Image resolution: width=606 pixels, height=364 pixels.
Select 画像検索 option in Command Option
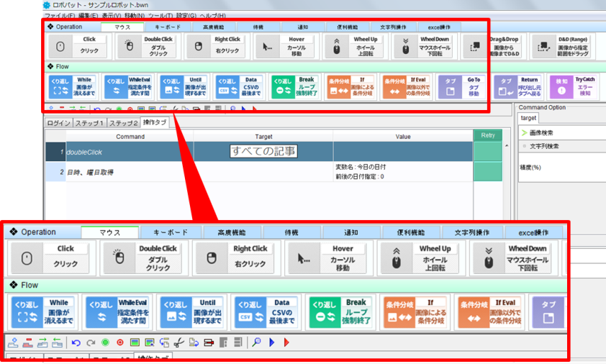(541, 132)
